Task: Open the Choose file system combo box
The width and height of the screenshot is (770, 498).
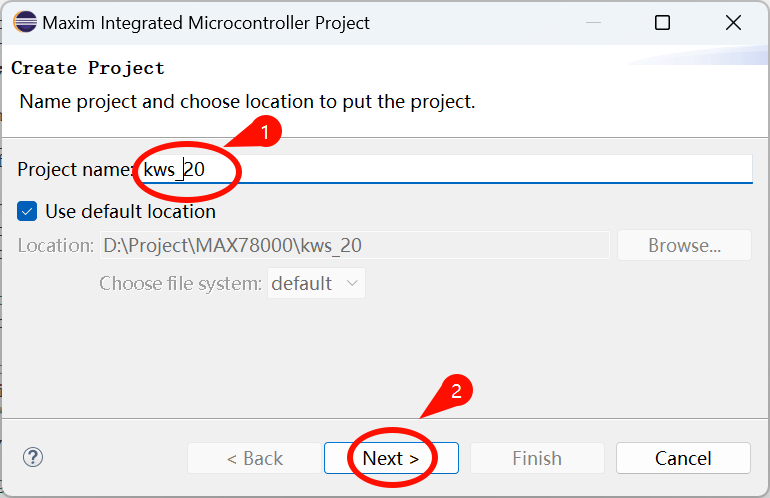Action: 316,283
